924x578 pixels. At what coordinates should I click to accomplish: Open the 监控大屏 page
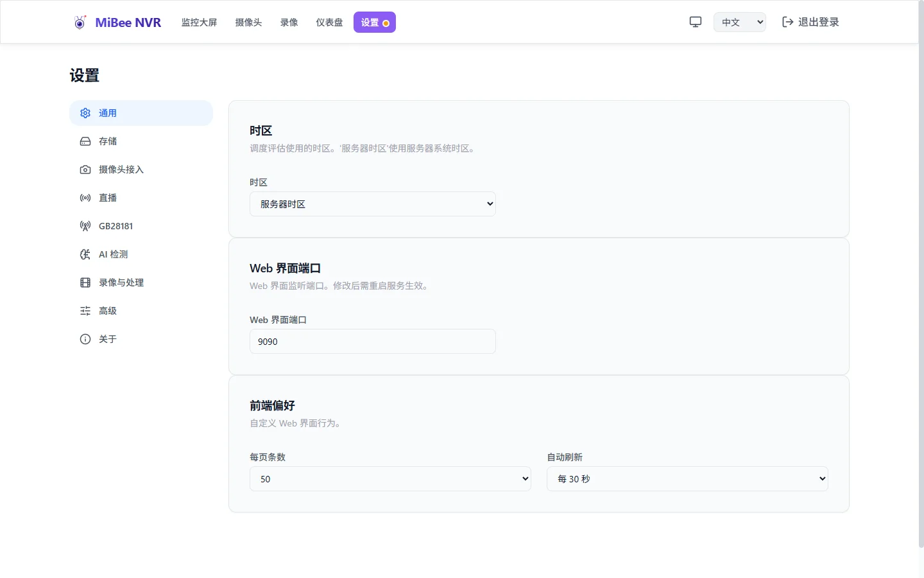(199, 22)
